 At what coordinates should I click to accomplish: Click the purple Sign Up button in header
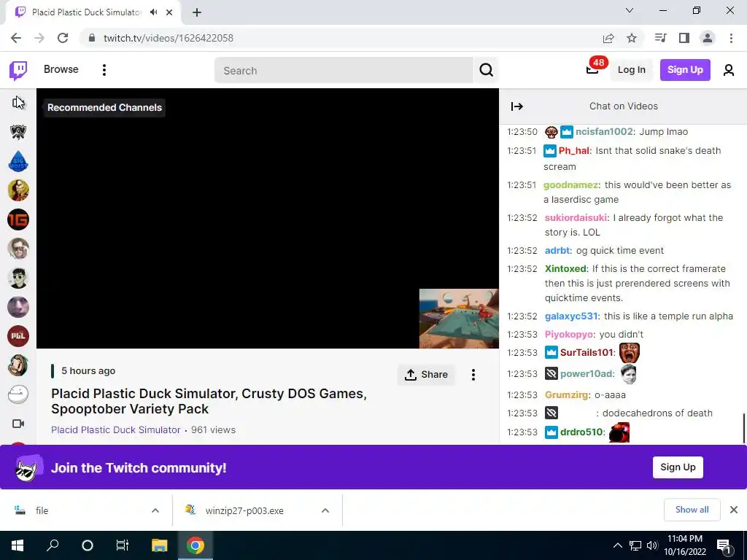click(685, 70)
